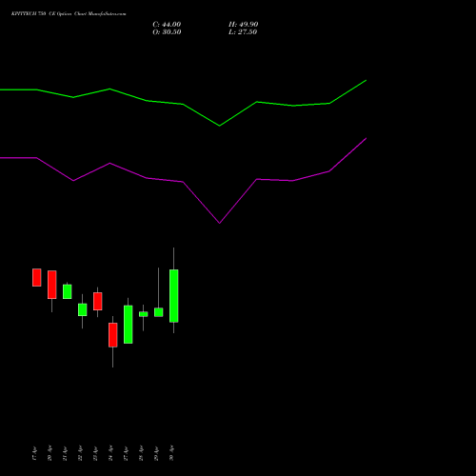Select the red 20 Apr candlestick

pyautogui.click(x=52, y=285)
